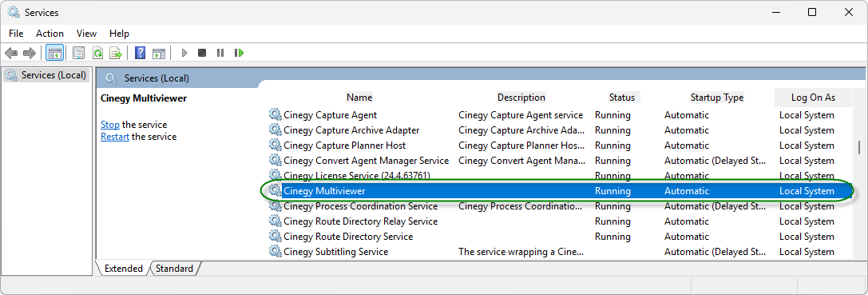Click 'The service wrapping a Cine...' description
Viewport: 868px width, 295px height.
coord(521,251)
